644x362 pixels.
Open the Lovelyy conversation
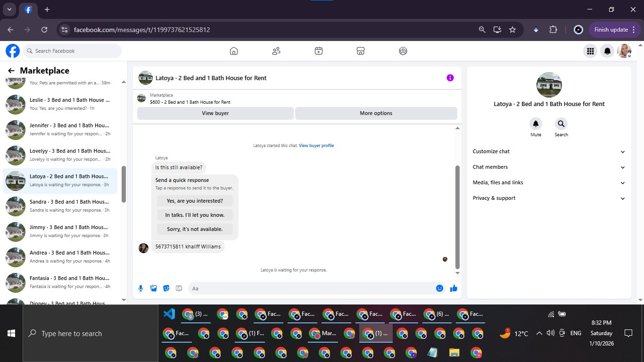pos(60,155)
